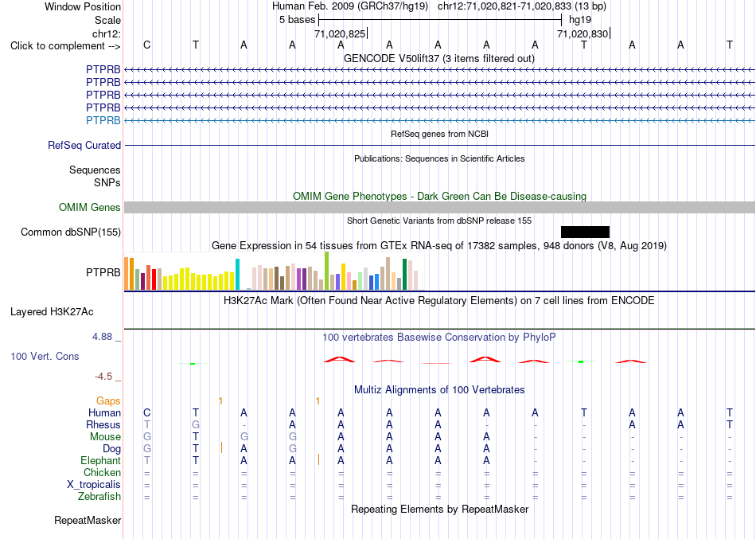
Task: Click the -4.5 PhyloP lower limit value
Action: pos(103,377)
